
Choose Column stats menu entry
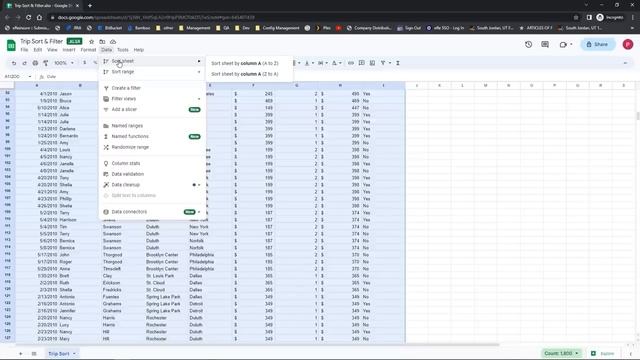[152, 163]
